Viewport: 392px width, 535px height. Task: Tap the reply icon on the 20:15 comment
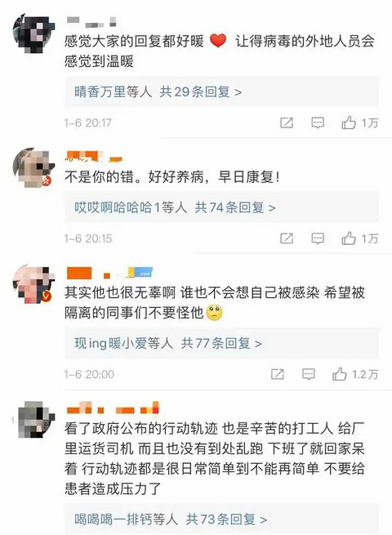(318, 239)
